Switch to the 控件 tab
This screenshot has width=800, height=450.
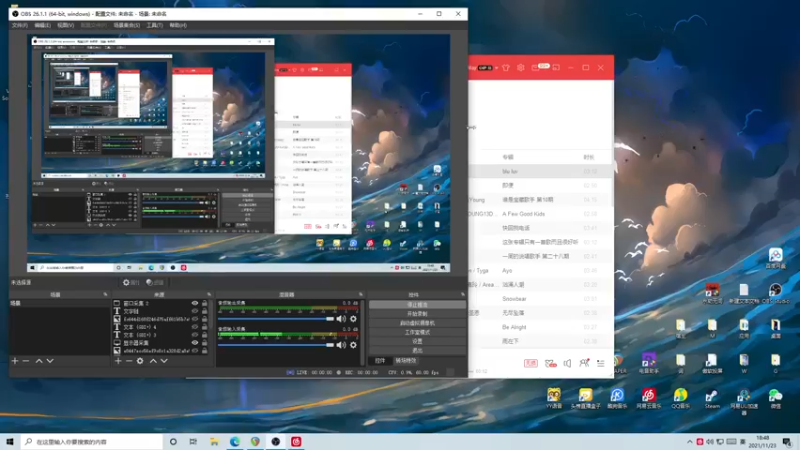click(380, 361)
